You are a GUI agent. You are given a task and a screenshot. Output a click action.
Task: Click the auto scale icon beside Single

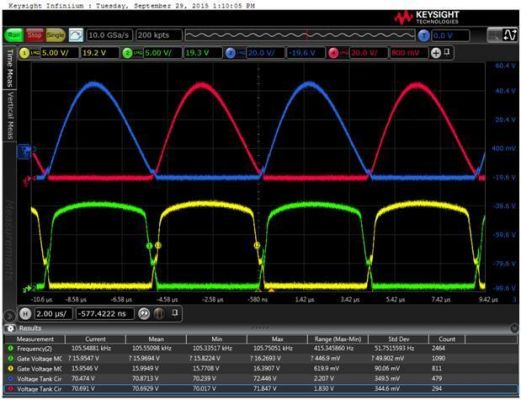click(76, 35)
